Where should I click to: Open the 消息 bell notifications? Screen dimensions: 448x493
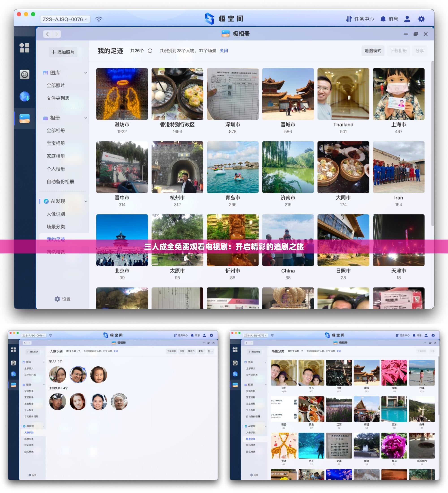(x=383, y=19)
